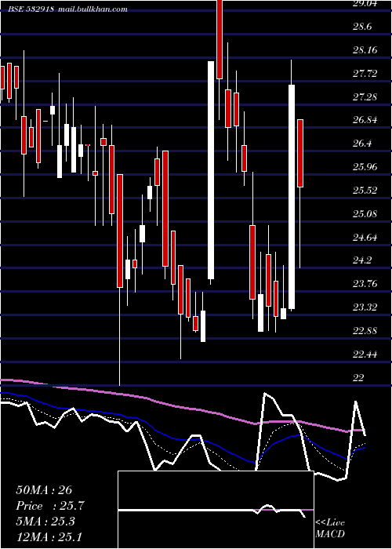Select the 22 price axis label
This screenshot has height=549, width=392.
(x=358, y=377)
